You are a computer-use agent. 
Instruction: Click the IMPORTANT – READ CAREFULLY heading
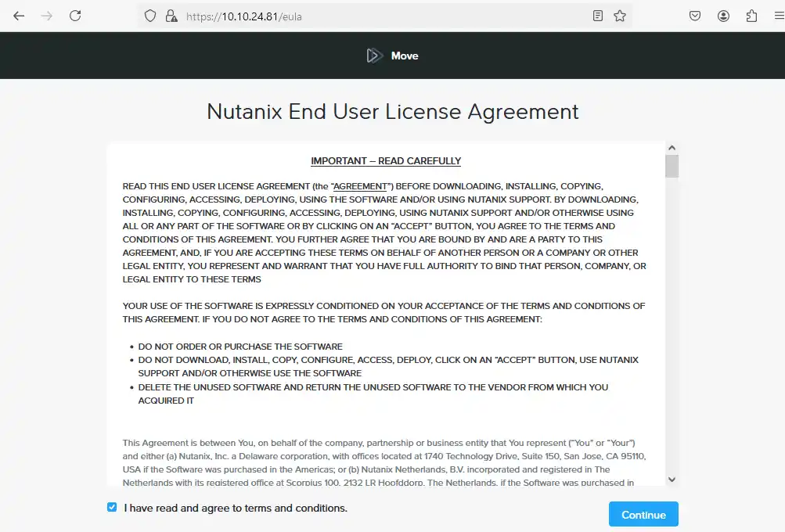[x=386, y=161]
